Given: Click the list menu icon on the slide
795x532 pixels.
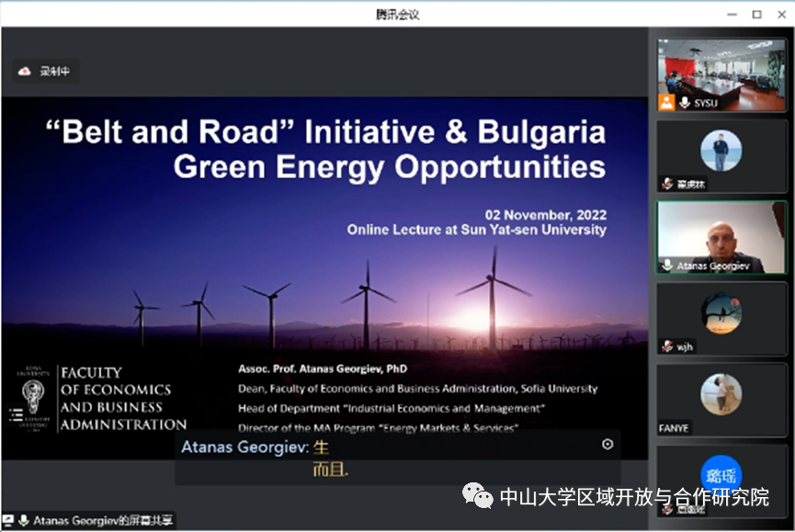Looking at the screenshot, I should point(17,414).
